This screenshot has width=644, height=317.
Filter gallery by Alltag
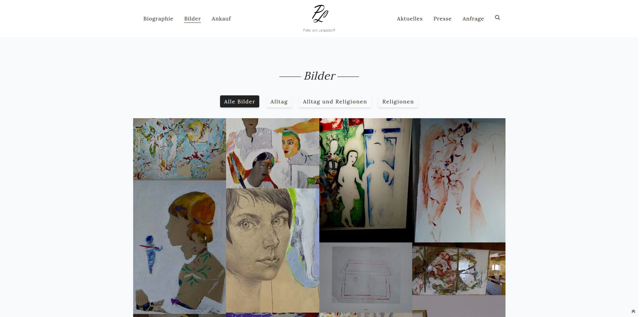(279, 101)
